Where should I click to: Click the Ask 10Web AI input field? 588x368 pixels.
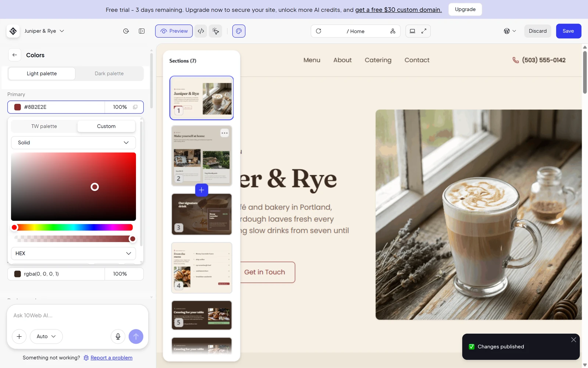[x=77, y=315]
